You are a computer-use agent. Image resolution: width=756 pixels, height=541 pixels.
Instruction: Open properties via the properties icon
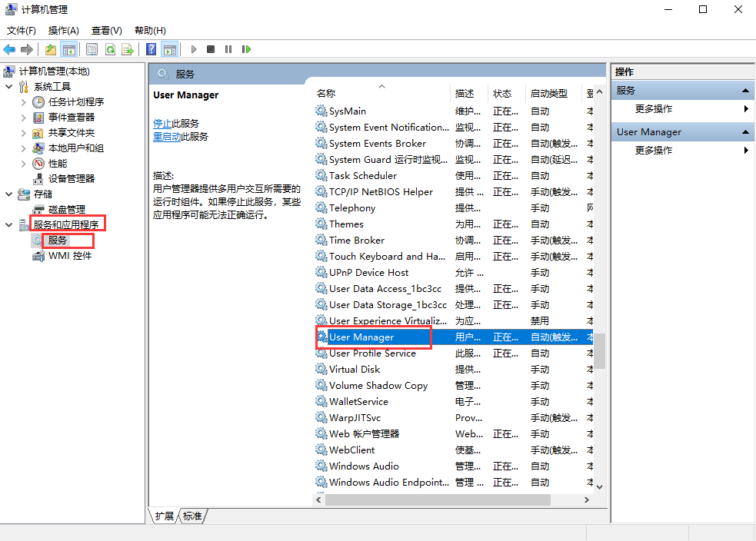(92, 48)
